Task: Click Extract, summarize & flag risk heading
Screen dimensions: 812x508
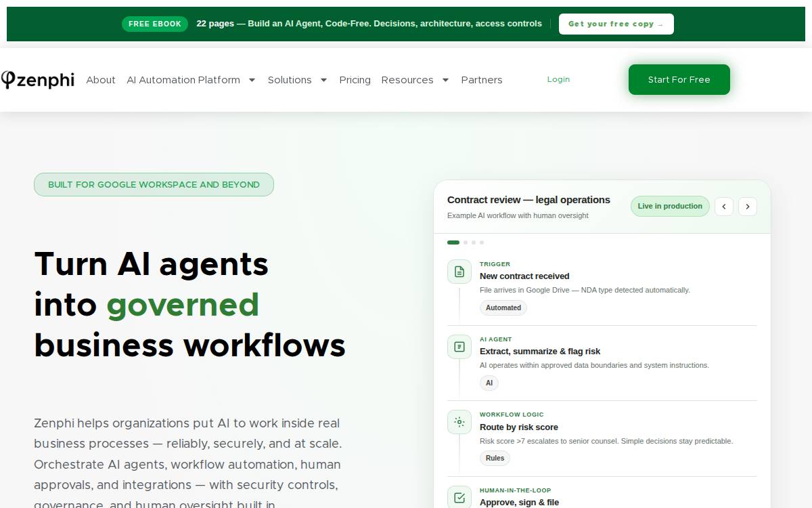Action: point(540,352)
